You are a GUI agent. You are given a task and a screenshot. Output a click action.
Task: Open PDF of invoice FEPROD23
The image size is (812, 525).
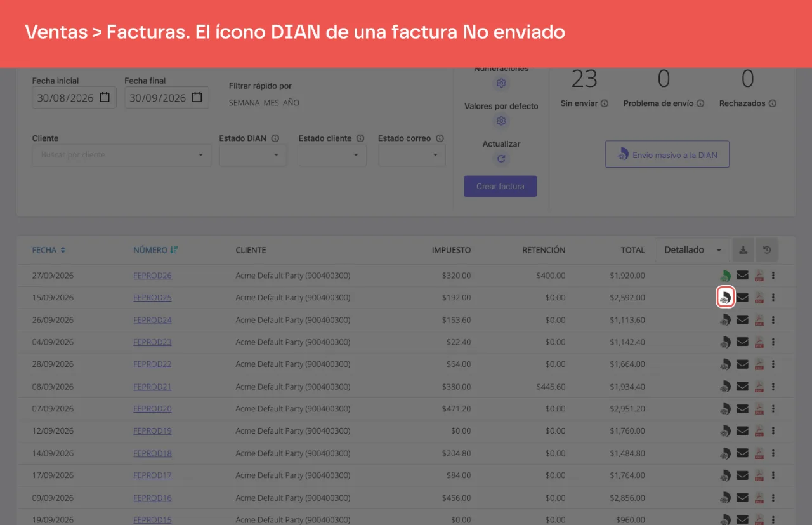759,342
